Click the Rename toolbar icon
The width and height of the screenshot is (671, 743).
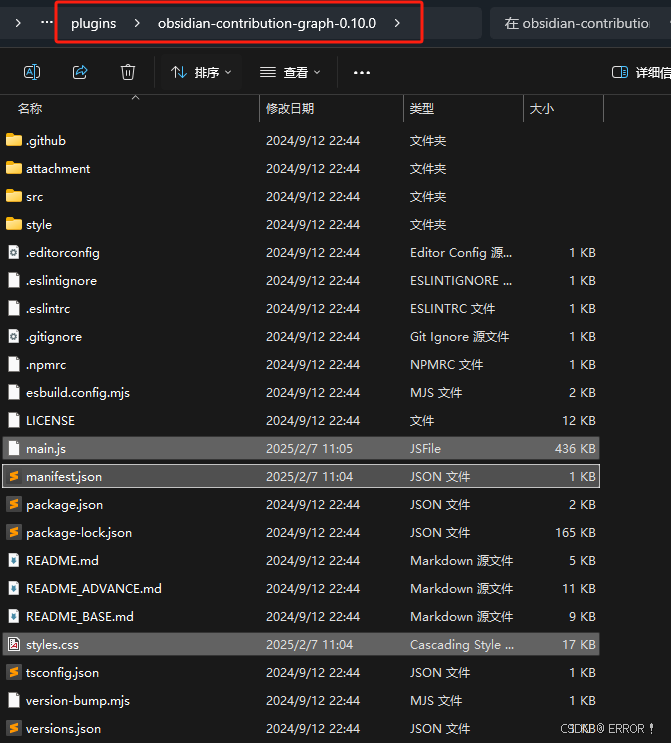click(x=32, y=72)
